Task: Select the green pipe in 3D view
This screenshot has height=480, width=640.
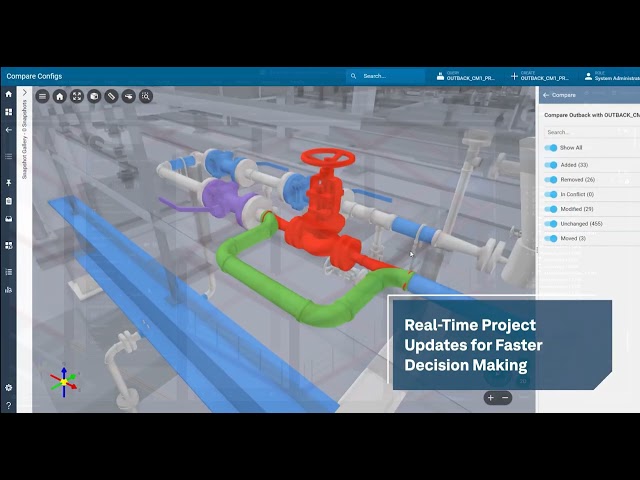Action: click(282, 292)
